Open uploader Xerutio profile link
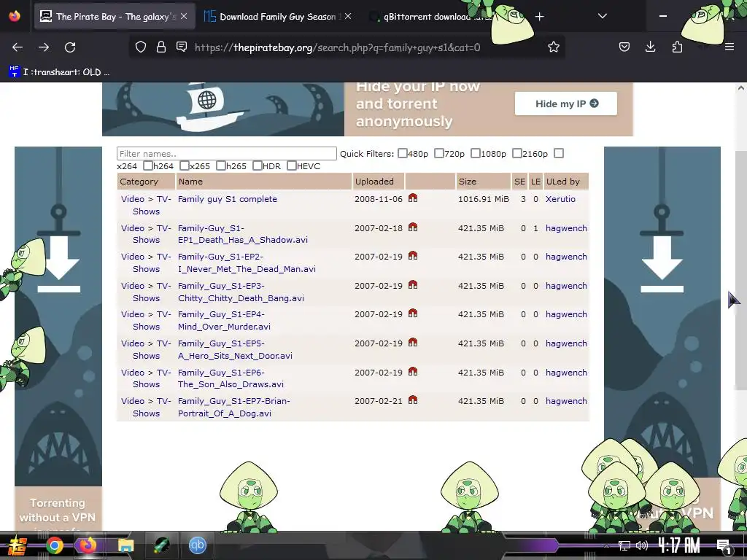 (x=560, y=199)
